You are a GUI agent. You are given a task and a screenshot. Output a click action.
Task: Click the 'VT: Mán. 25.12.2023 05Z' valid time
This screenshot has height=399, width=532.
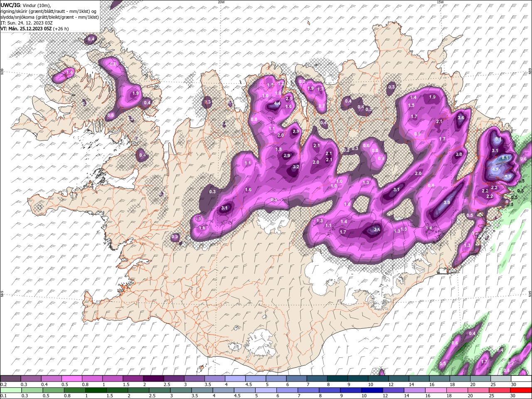26,29
